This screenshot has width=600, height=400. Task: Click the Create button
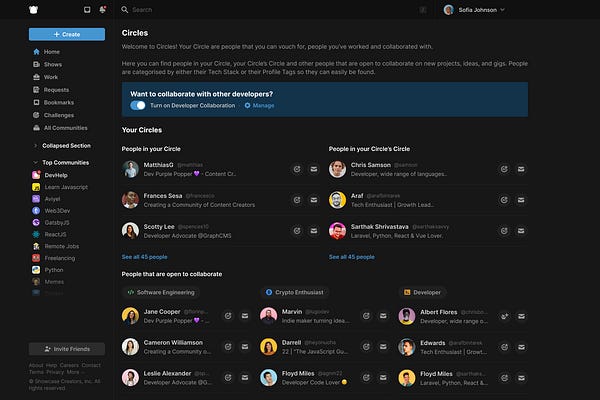point(67,34)
